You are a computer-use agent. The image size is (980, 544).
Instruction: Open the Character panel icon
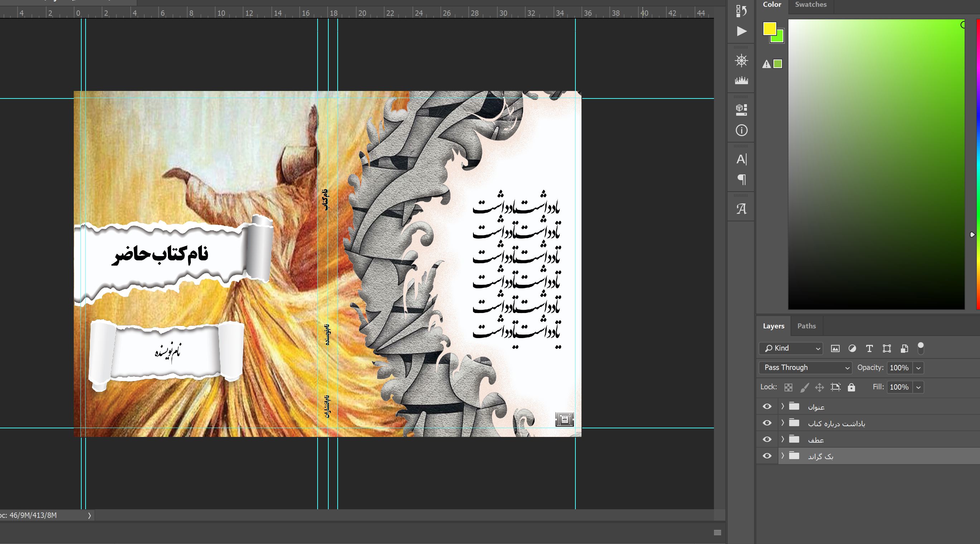[x=741, y=159]
